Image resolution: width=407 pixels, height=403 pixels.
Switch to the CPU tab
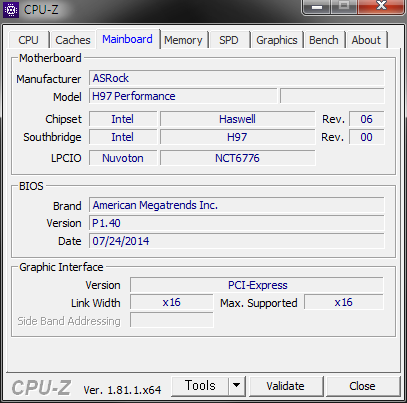[29, 40]
